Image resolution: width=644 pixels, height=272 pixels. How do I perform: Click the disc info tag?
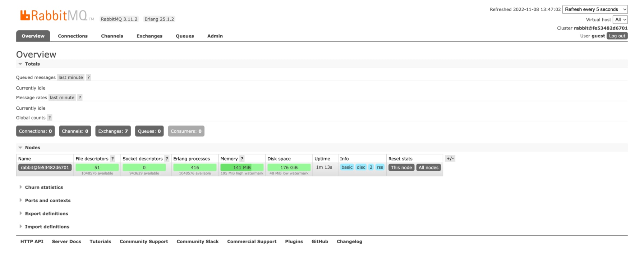coord(361,167)
